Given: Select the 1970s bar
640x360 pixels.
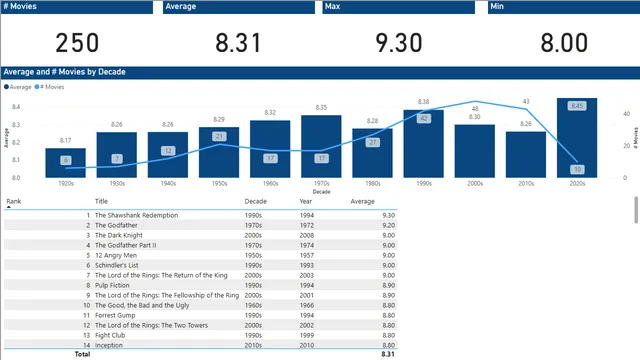Looking at the screenshot, I should 321,147.
